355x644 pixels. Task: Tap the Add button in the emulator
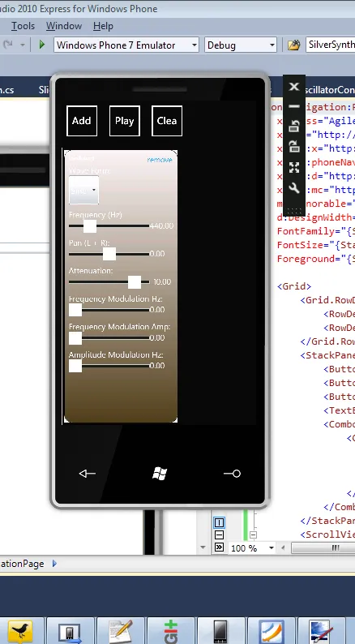[x=82, y=121]
